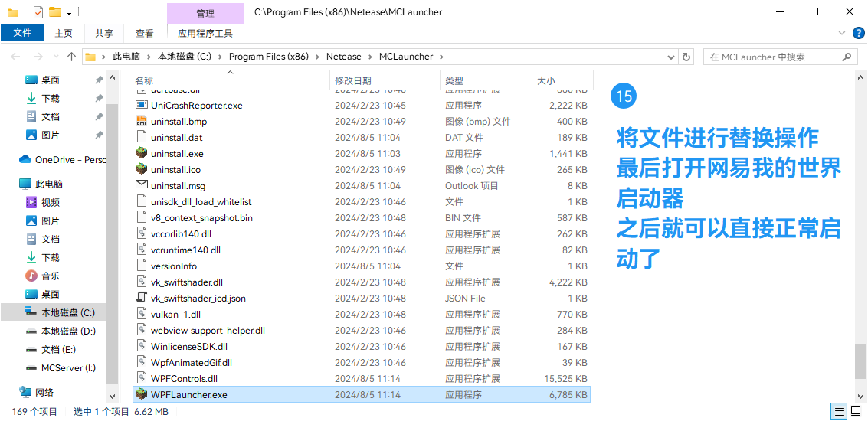
Task: Sort by 名称 column header
Action: click(x=231, y=81)
